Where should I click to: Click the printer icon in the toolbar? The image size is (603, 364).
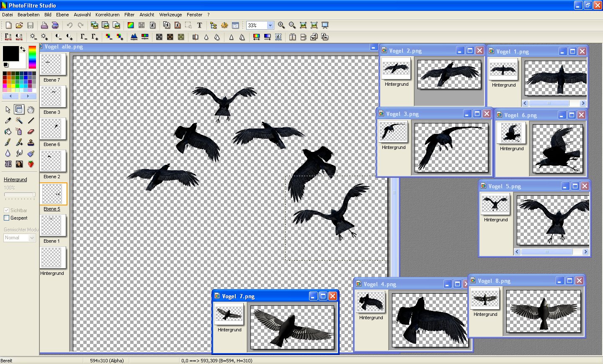(x=44, y=25)
